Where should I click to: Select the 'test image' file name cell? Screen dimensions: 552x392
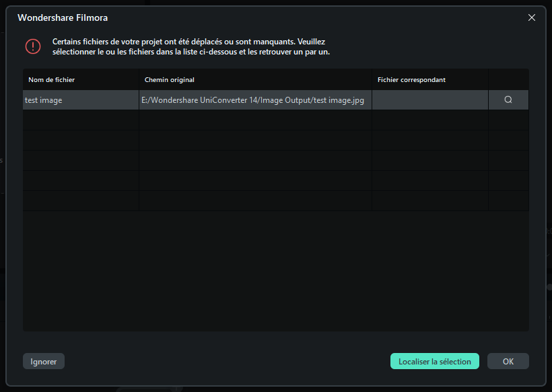click(81, 100)
